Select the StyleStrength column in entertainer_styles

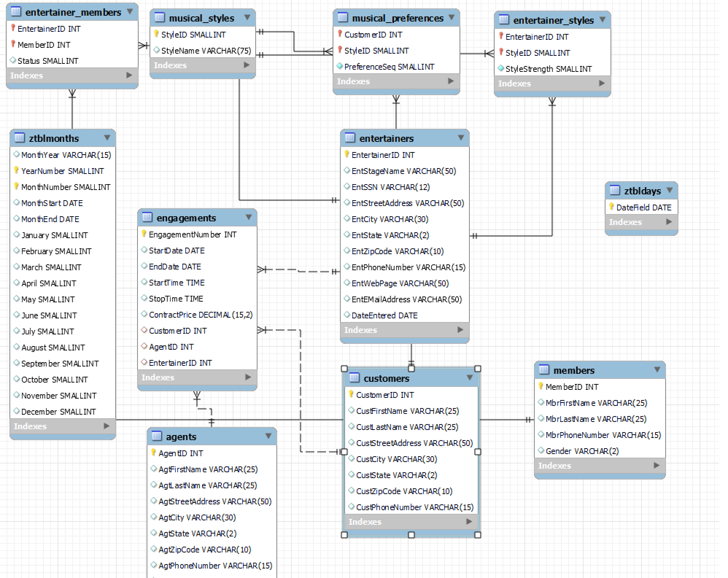tap(548, 69)
